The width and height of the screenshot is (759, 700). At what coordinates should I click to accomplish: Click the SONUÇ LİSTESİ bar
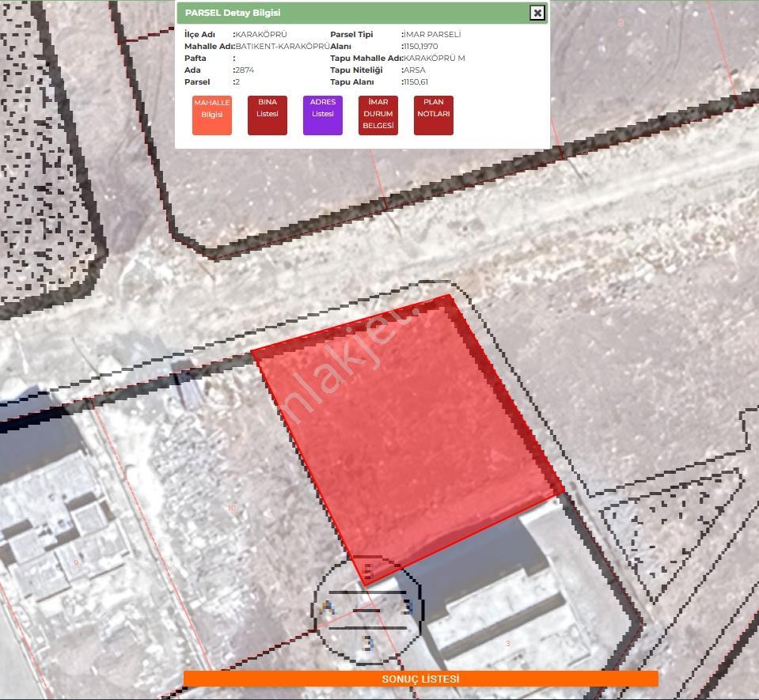[420, 679]
